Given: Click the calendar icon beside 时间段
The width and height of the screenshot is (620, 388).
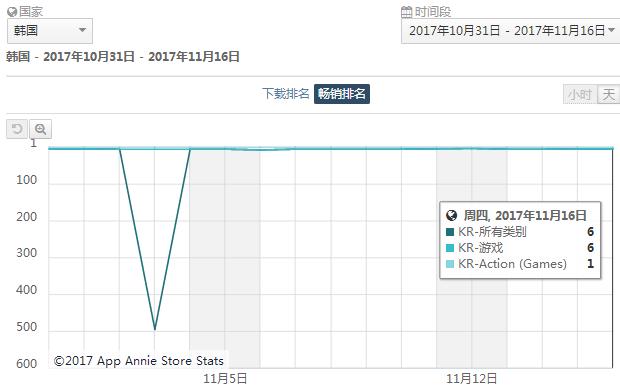Looking at the screenshot, I should click(406, 12).
